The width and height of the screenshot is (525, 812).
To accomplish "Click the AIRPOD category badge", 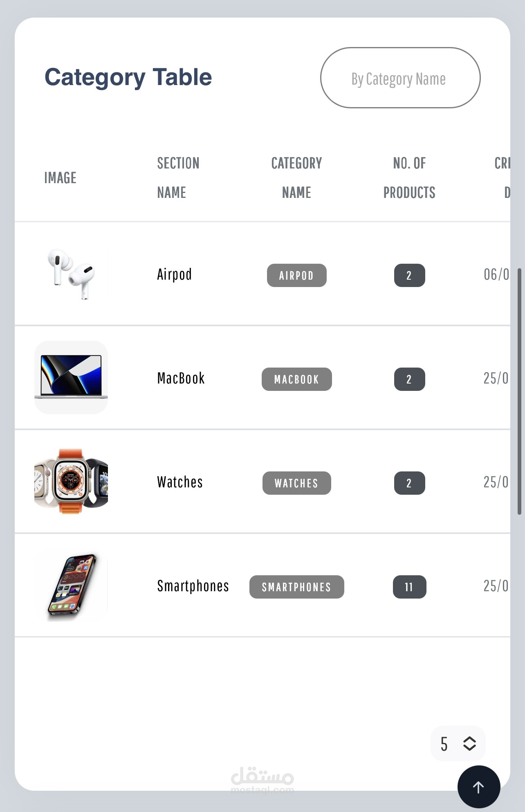I will [297, 276].
